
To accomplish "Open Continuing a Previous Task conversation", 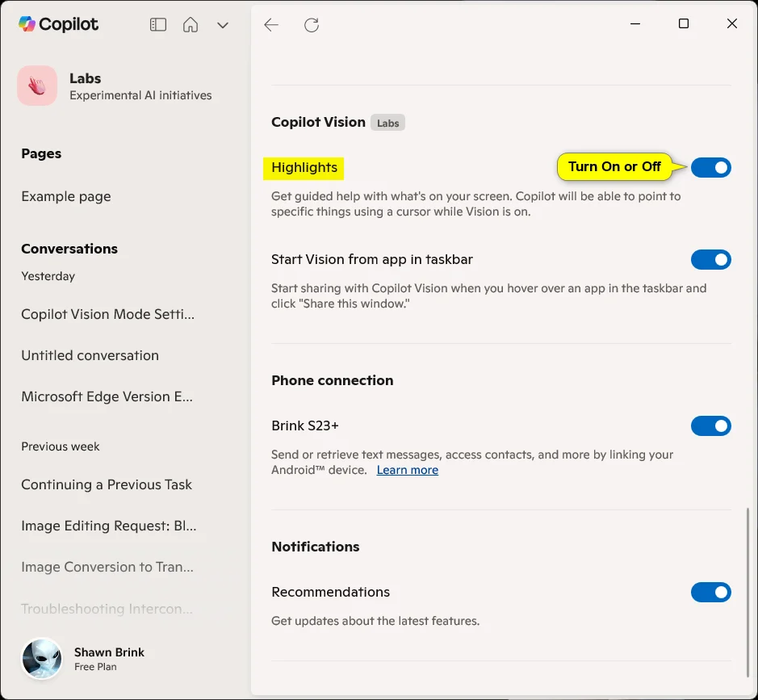I will 107,484.
